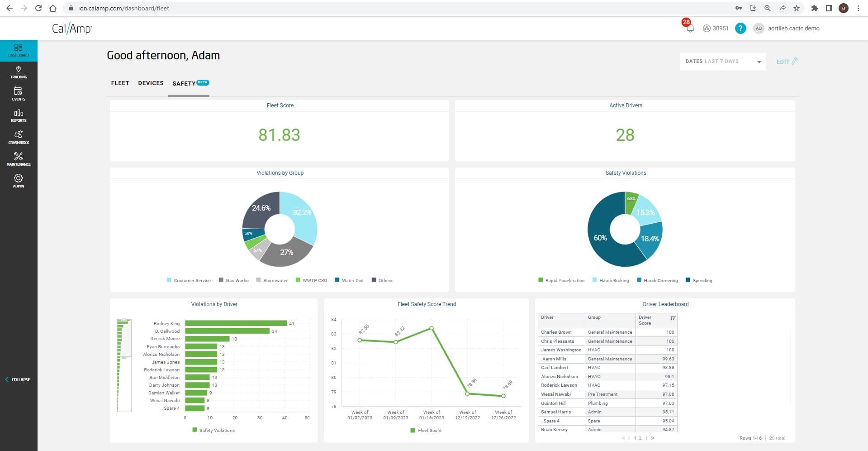
Task: Open the Admin settings section
Action: 19,181
